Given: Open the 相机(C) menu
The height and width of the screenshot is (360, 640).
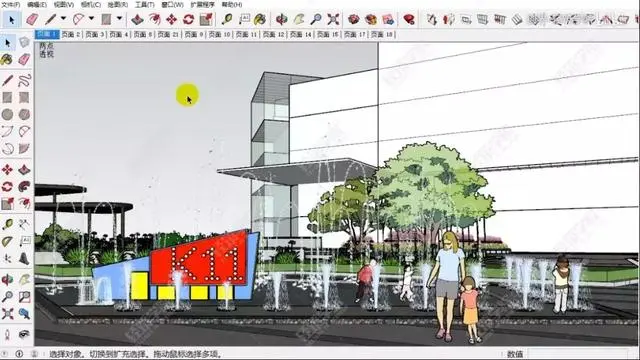Looking at the screenshot, I should click(90, 4).
